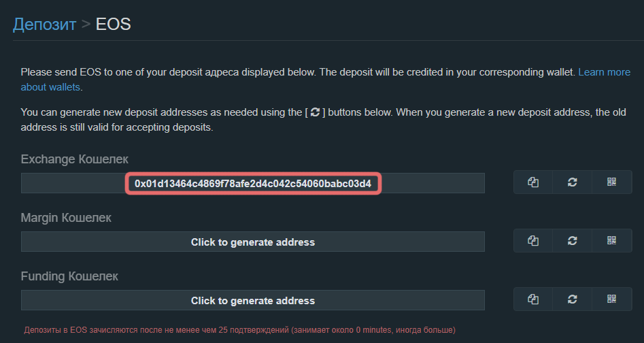Viewport: 644px width, 343px height.
Task: Show QR code for Exchange wallet
Action: tap(611, 183)
